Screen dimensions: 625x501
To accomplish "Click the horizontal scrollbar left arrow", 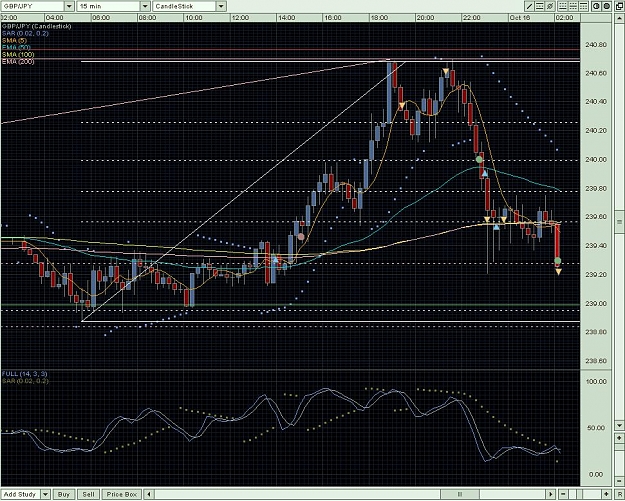I will [x=149, y=494].
